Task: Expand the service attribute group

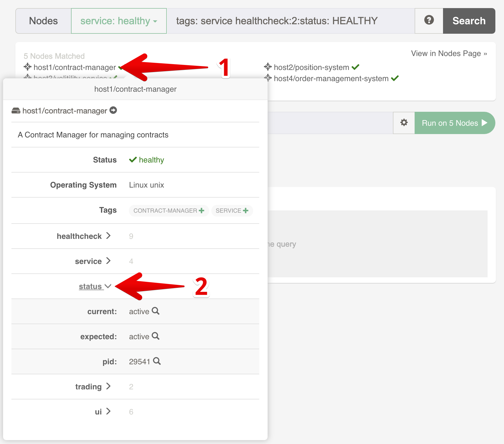Action: [92, 261]
